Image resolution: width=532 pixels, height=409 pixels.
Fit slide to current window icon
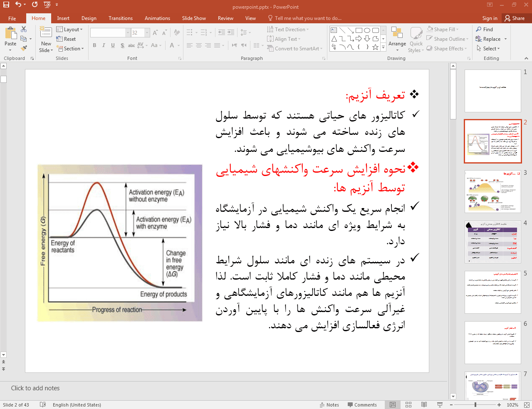coord(526,404)
